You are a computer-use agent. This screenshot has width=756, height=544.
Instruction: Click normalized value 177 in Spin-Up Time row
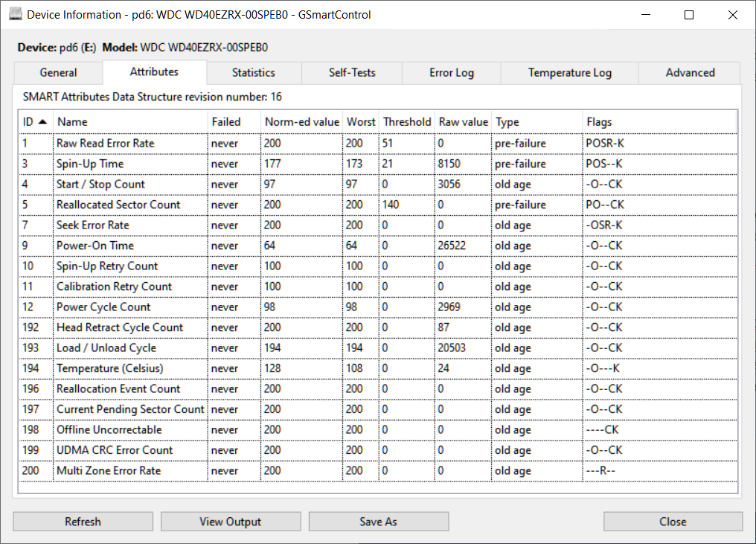click(x=272, y=164)
